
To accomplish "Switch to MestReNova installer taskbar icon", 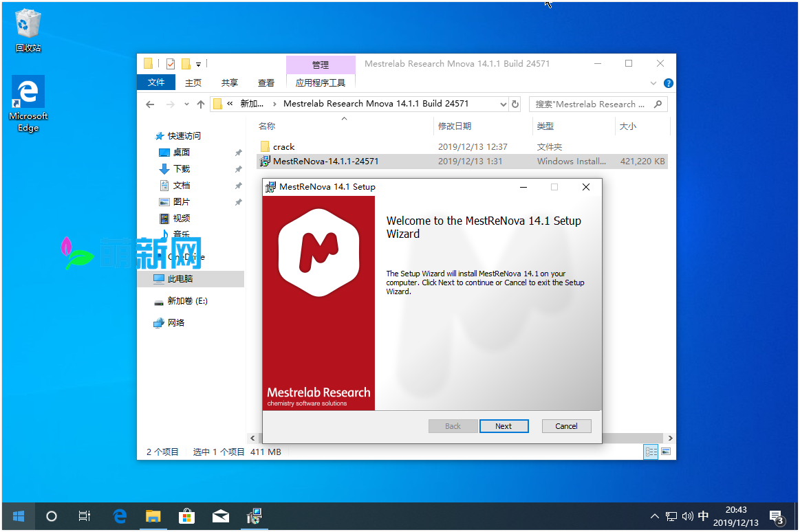I will pos(254,516).
